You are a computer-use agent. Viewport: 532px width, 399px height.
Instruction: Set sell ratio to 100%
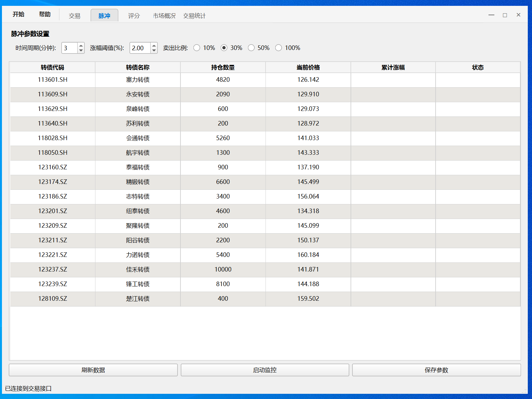pos(278,48)
